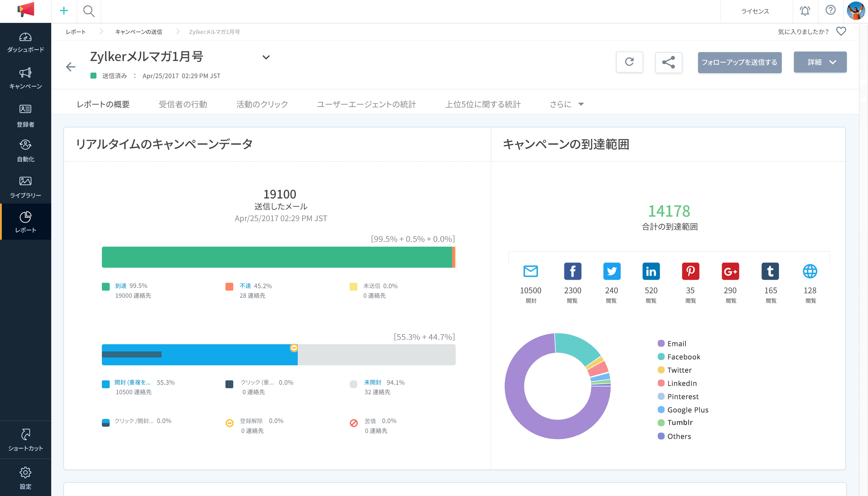
Task: Click the 19100 sent emails count
Action: (280, 194)
